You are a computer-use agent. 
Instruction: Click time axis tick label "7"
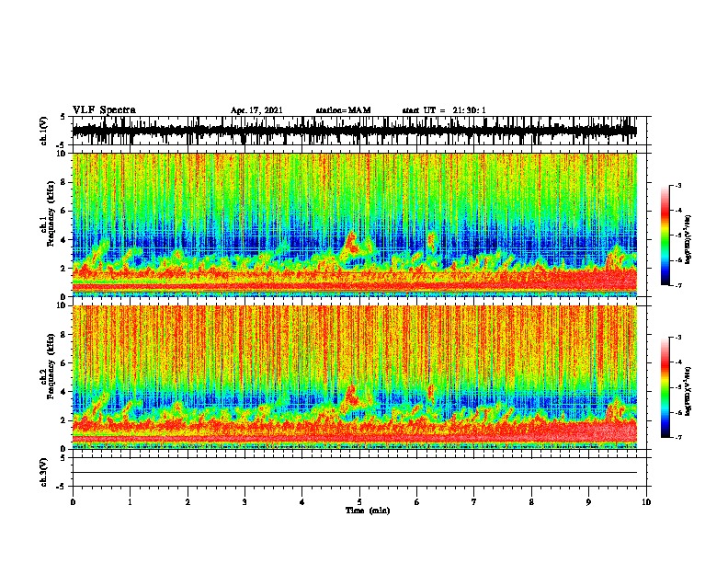point(474,502)
